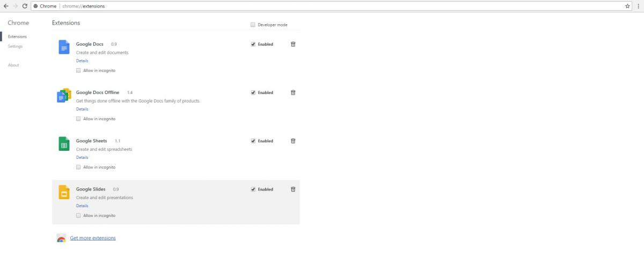Click the Extensions page heading
Screen dimensions: 644x270
(x=66, y=23)
